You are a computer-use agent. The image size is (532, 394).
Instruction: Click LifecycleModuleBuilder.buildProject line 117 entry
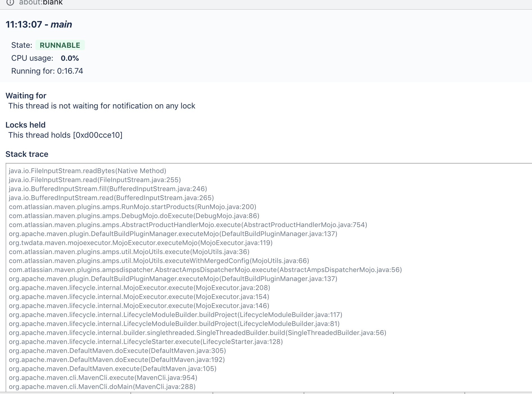coord(176,315)
